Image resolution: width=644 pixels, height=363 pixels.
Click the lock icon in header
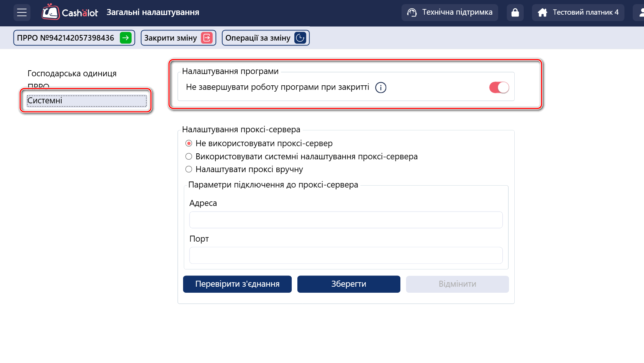click(x=515, y=12)
